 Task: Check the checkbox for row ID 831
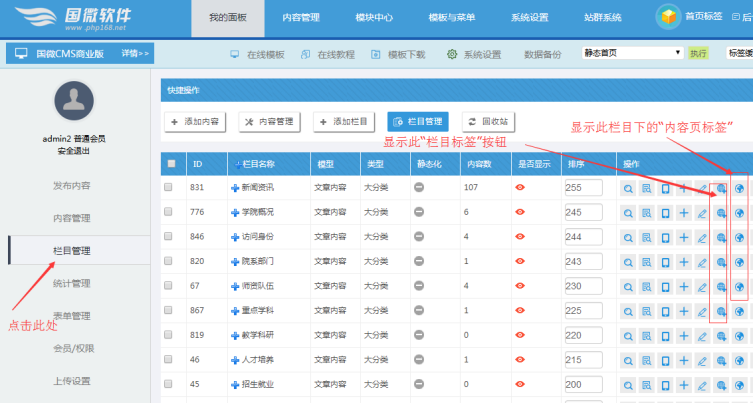pyautogui.click(x=169, y=187)
